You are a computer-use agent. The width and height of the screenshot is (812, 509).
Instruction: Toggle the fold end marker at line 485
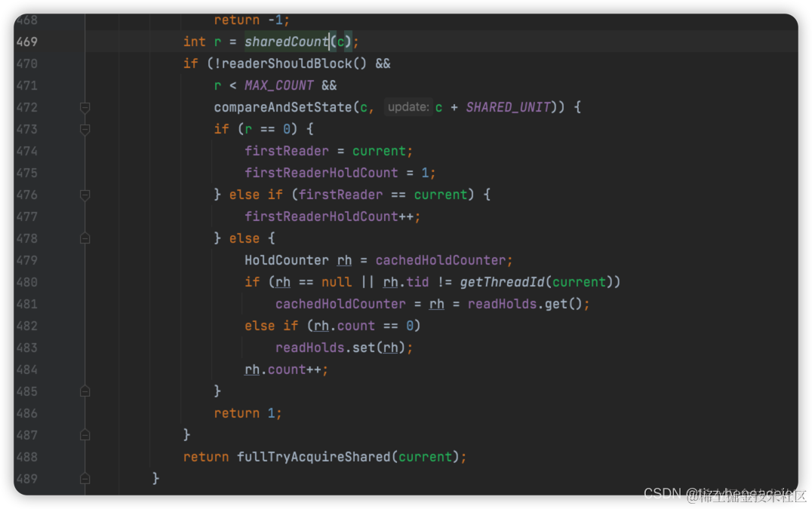point(85,391)
